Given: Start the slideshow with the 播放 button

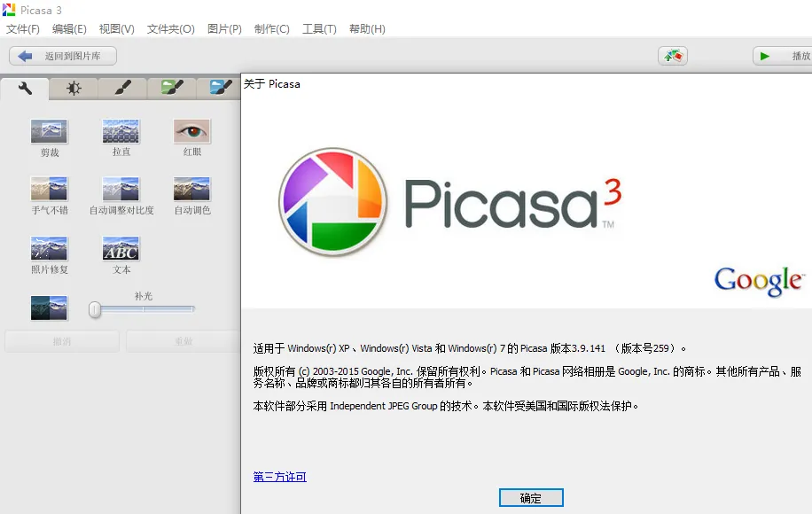Looking at the screenshot, I should (783, 56).
